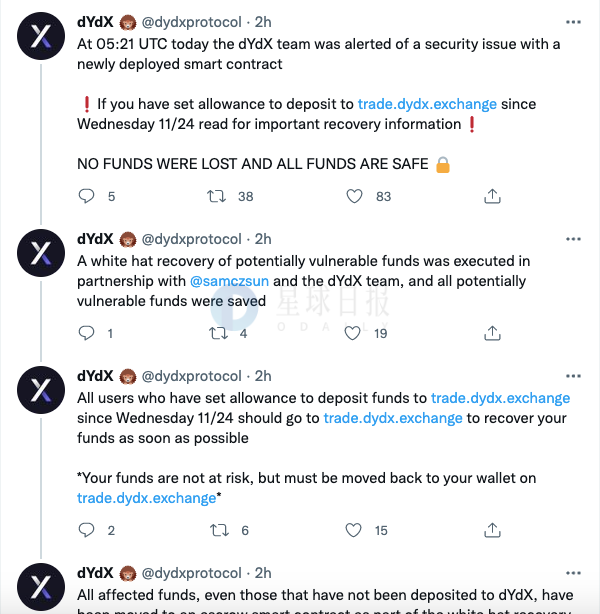Reply to the white hat recovery tweet
The width and height of the screenshot is (600, 614).
tap(87, 333)
